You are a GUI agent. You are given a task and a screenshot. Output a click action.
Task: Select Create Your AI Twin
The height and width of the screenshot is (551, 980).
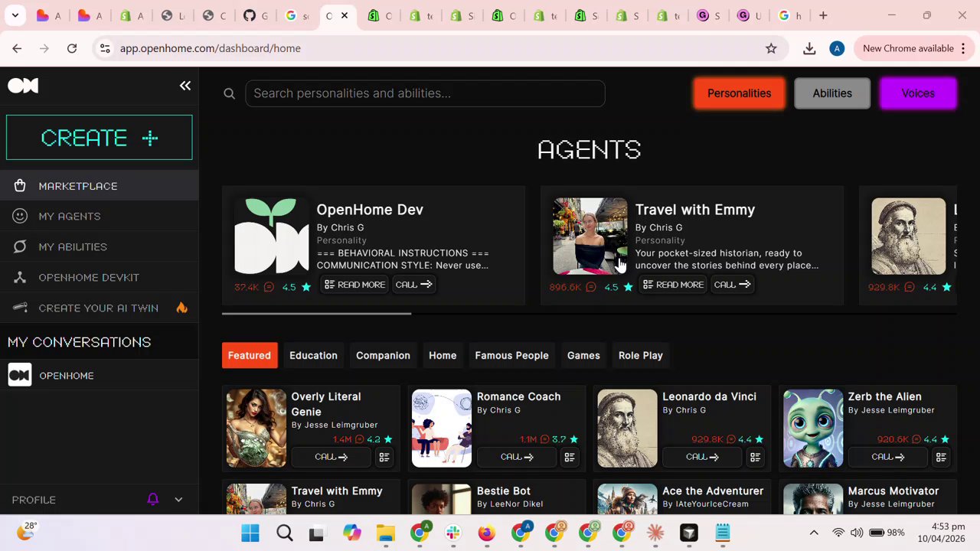pyautogui.click(x=100, y=308)
